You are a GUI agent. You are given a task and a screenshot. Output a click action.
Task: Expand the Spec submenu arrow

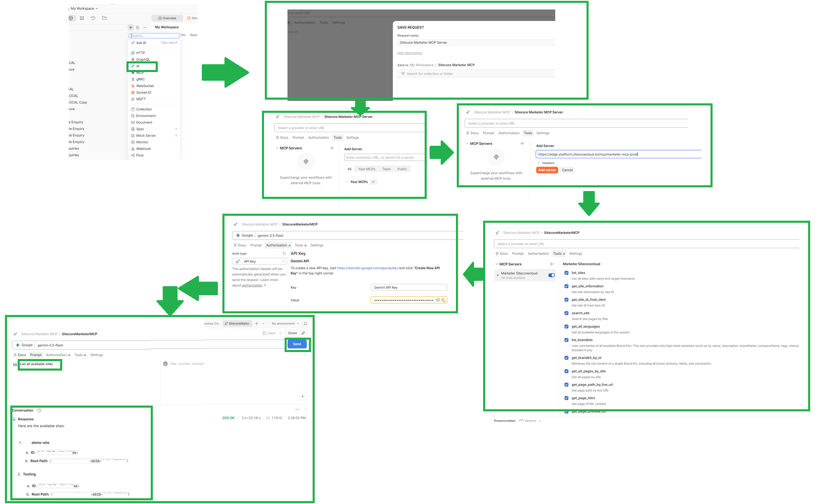coord(176,129)
